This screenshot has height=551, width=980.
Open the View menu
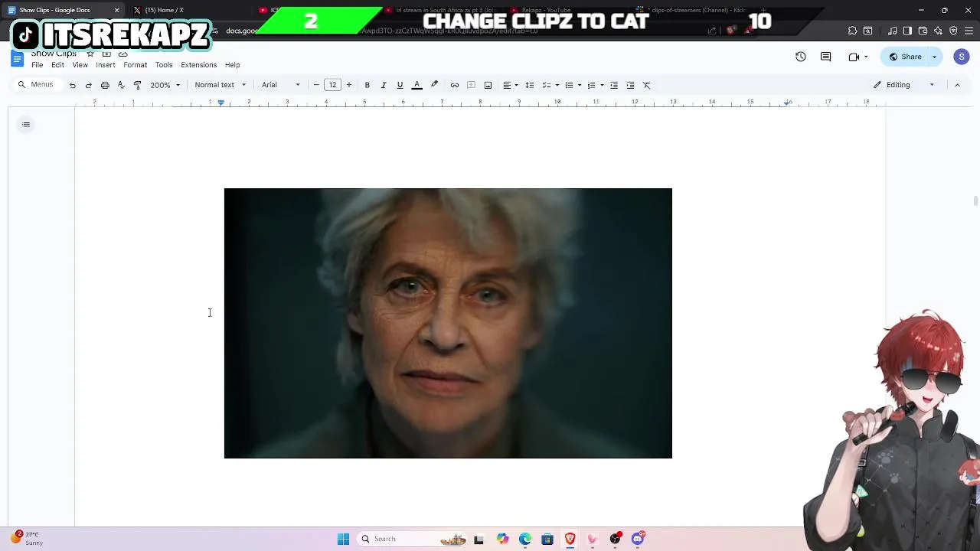coord(80,65)
